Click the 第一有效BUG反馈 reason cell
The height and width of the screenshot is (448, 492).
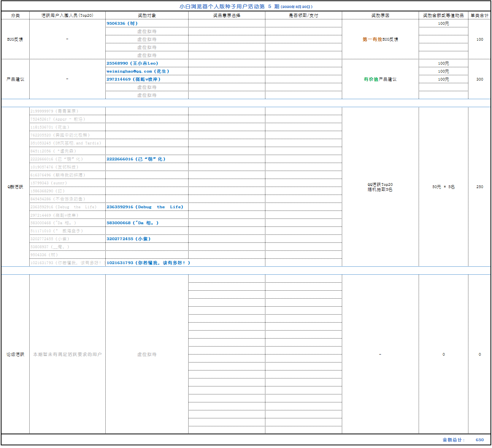click(x=380, y=40)
